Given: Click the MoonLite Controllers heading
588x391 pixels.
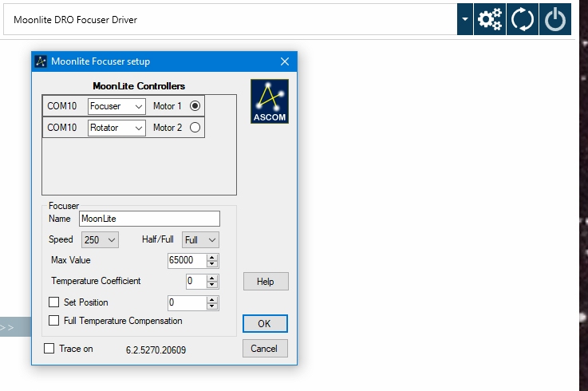Looking at the screenshot, I should (139, 86).
